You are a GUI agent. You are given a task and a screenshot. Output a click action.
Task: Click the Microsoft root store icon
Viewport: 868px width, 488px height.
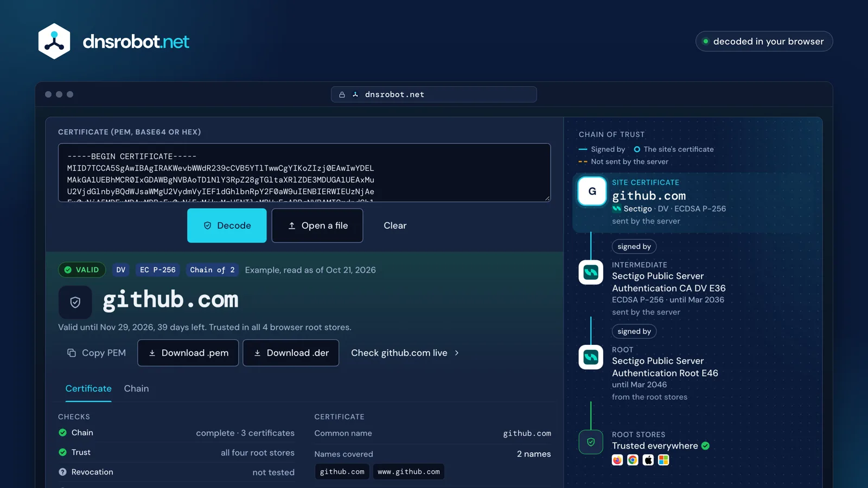tap(663, 460)
